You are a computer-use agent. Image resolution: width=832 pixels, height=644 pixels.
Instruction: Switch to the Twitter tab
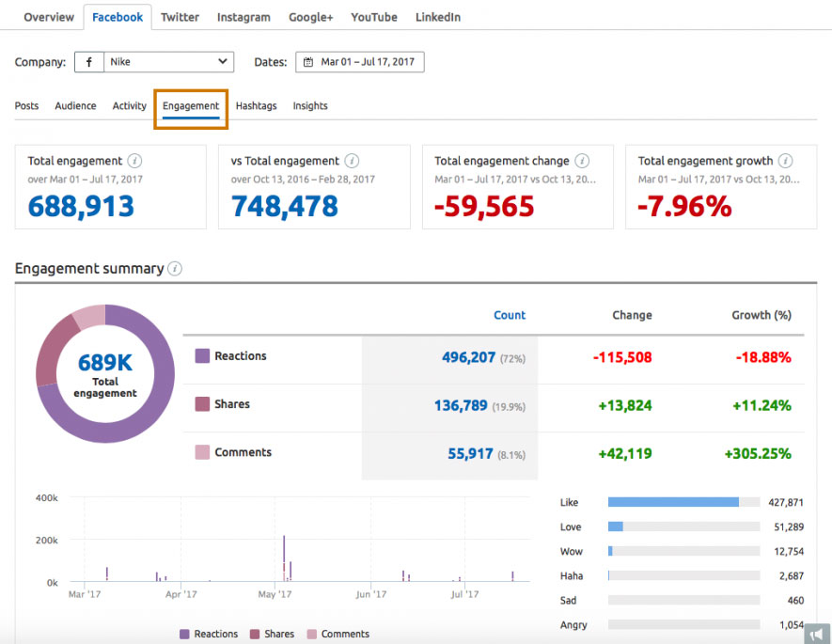179,17
